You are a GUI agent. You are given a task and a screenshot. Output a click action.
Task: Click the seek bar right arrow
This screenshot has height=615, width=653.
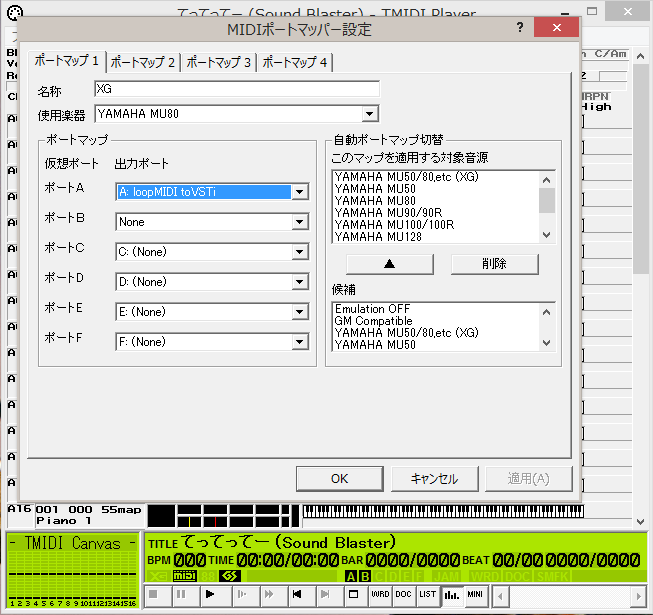click(x=639, y=597)
